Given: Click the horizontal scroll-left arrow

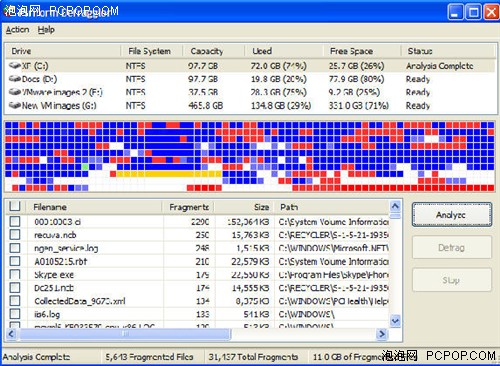Looking at the screenshot, I should pos(11,334).
